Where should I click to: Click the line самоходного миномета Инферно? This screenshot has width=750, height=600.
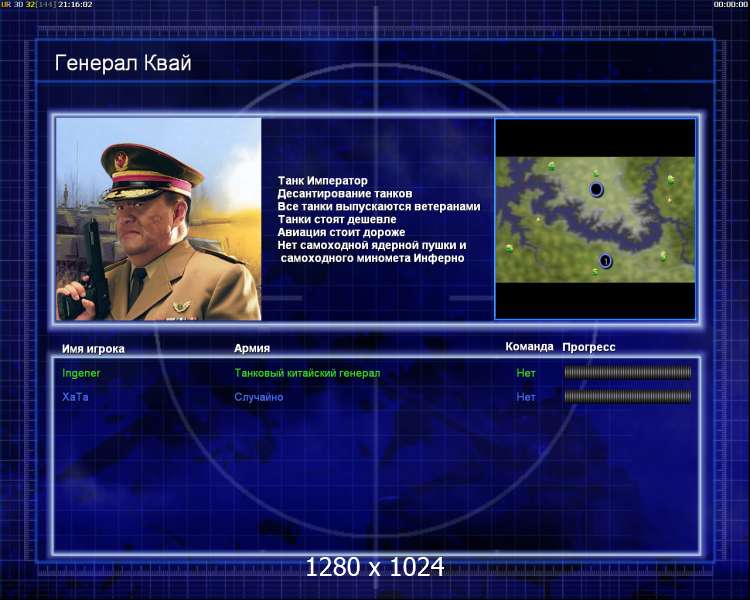coord(373,258)
